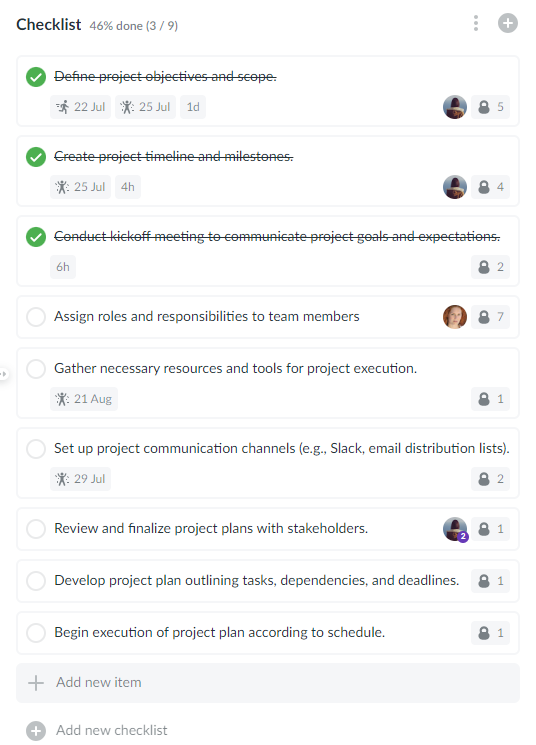Screen dimensions: 536x745
Task: Open Develop project plan outlining tasks item
Action: pyautogui.click(x=257, y=581)
